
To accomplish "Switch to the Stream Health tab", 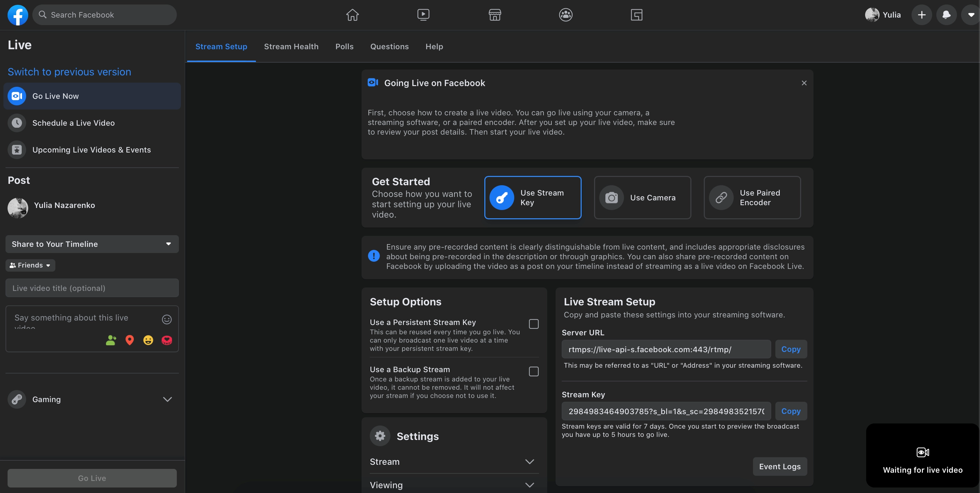I will pos(291,46).
